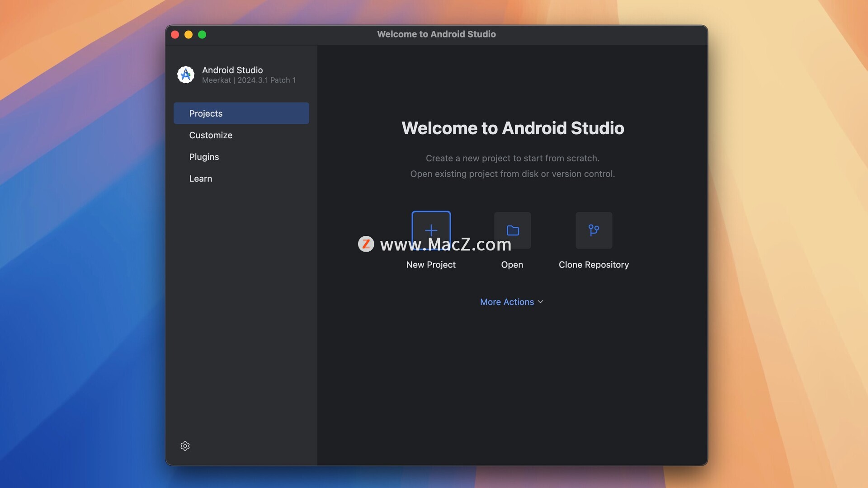868x488 pixels.
Task: Switch to the Customize tab
Action: coord(241,135)
